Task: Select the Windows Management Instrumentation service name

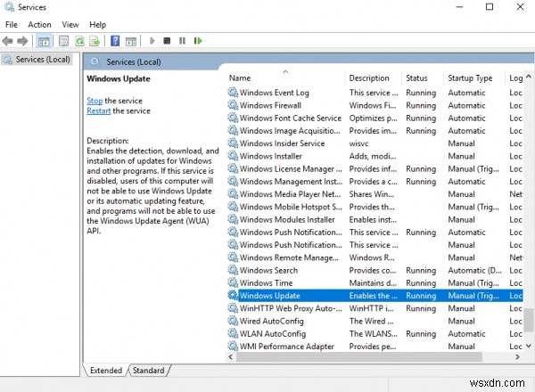Action: coord(291,182)
